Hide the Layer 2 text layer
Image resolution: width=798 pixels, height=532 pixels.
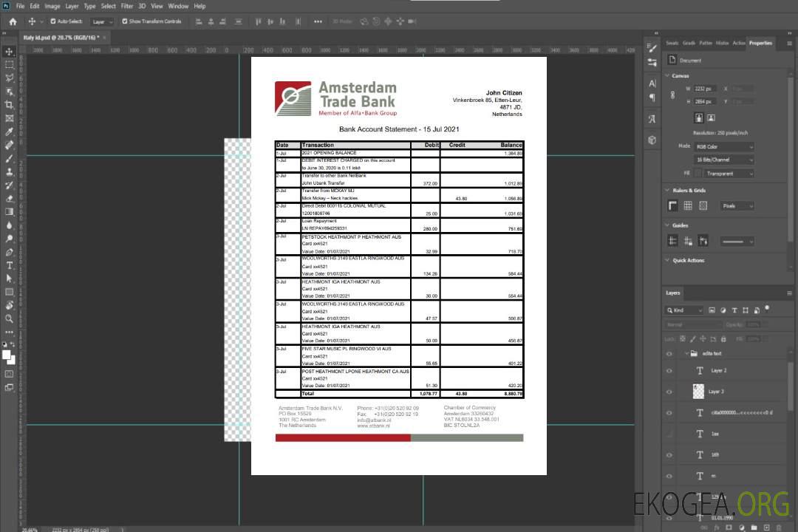669,371
